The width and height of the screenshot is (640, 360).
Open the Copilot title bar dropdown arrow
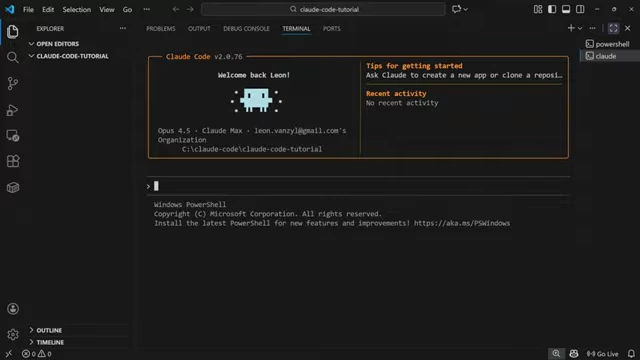(466, 9)
